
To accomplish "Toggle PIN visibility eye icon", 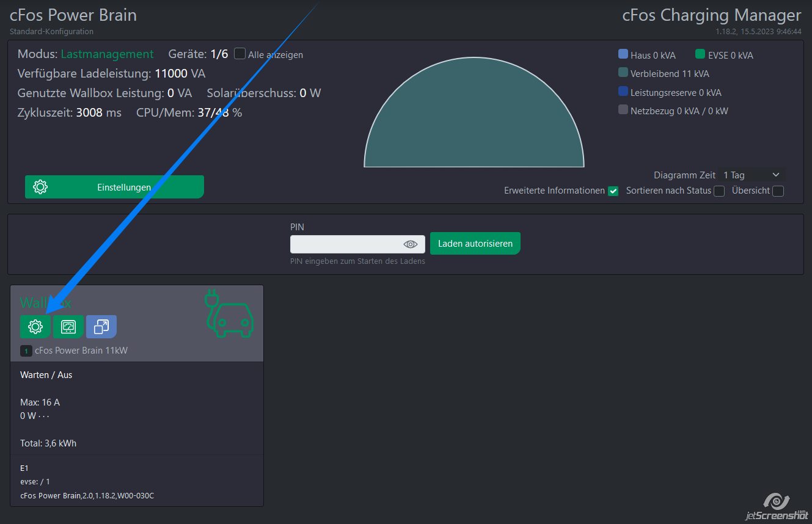I will click(x=411, y=244).
